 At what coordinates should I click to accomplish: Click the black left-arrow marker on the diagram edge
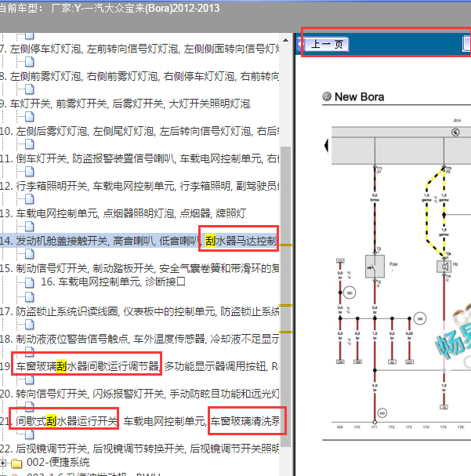point(326,145)
